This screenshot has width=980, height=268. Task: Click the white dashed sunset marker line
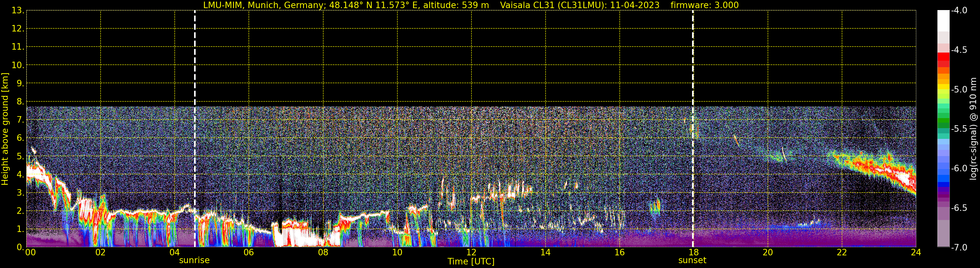[x=693, y=129]
